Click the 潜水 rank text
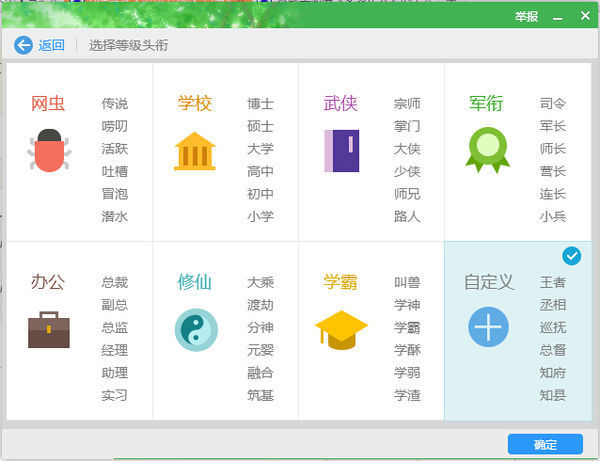The image size is (600, 461). coord(114,216)
